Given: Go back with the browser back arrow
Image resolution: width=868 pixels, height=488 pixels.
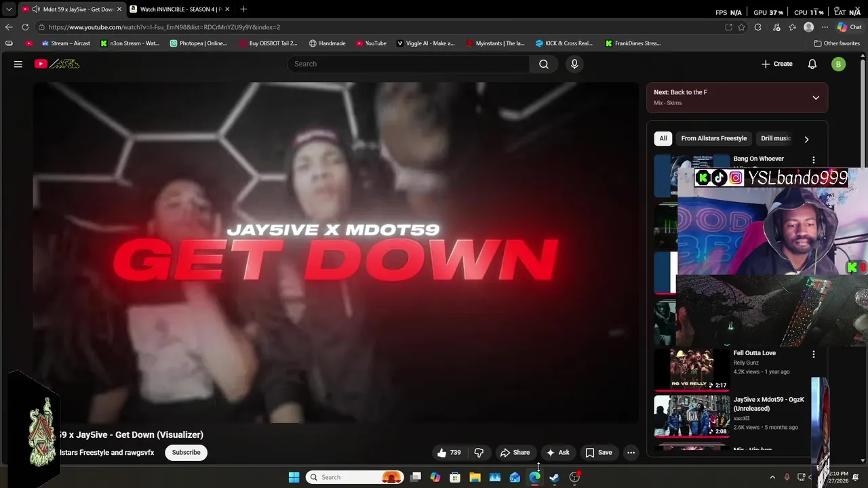Looking at the screenshot, I should 9,27.
